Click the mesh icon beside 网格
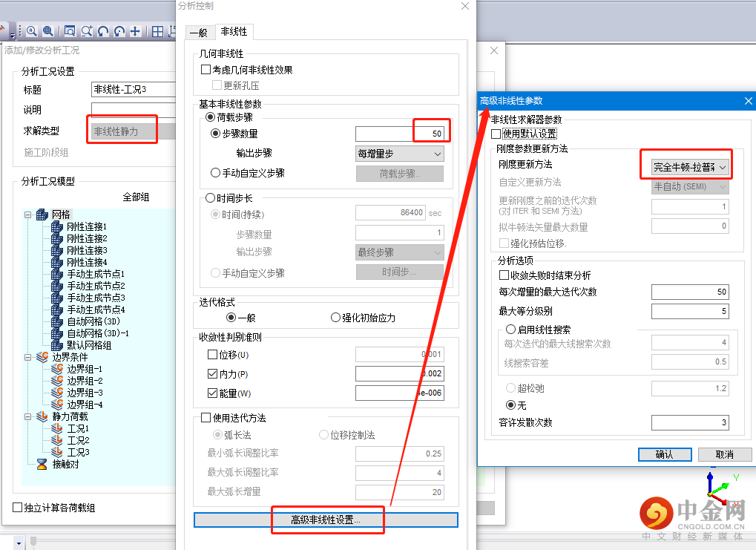 pyautogui.click(x=42, y=215)
